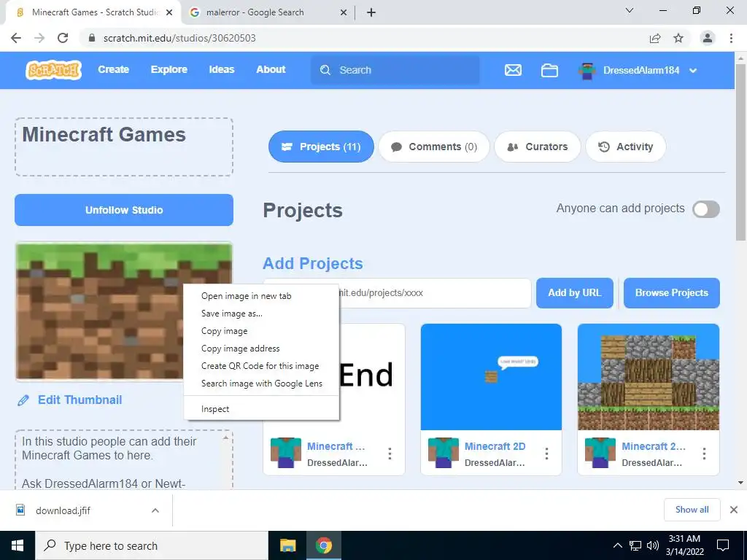Click Create in Scratch navigation
747x560 pixels.
pos(113,69)
